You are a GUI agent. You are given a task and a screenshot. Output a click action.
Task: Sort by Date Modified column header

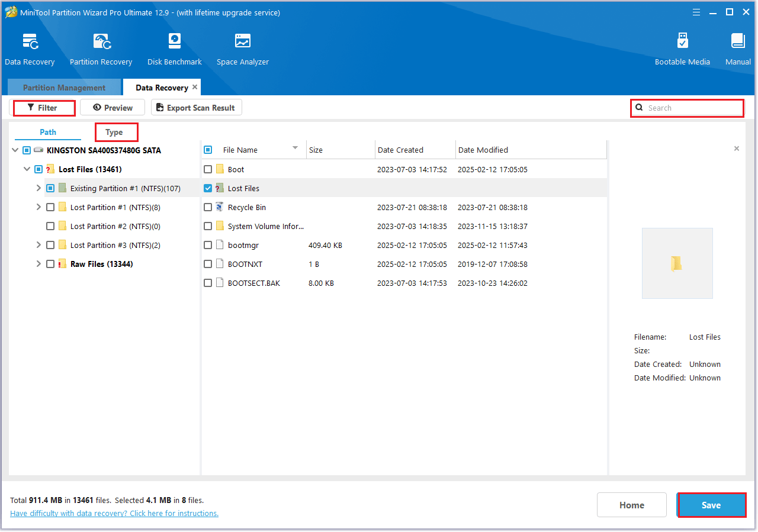(x=531, y=150)
